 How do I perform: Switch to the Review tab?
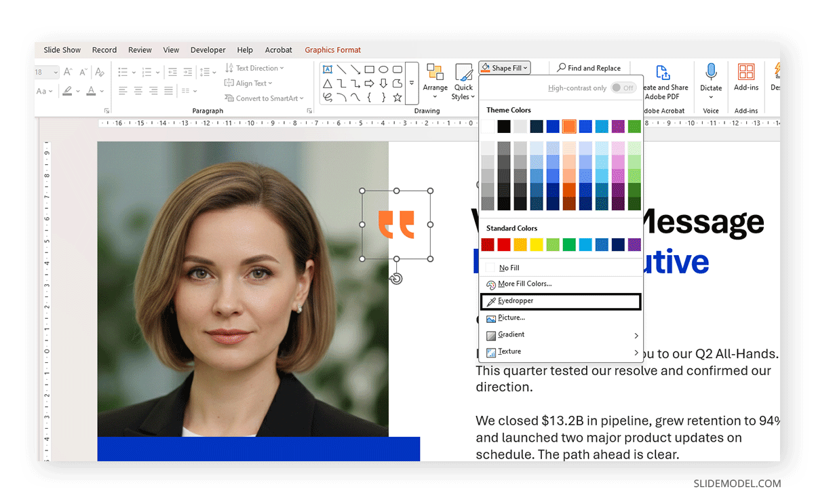140,50
